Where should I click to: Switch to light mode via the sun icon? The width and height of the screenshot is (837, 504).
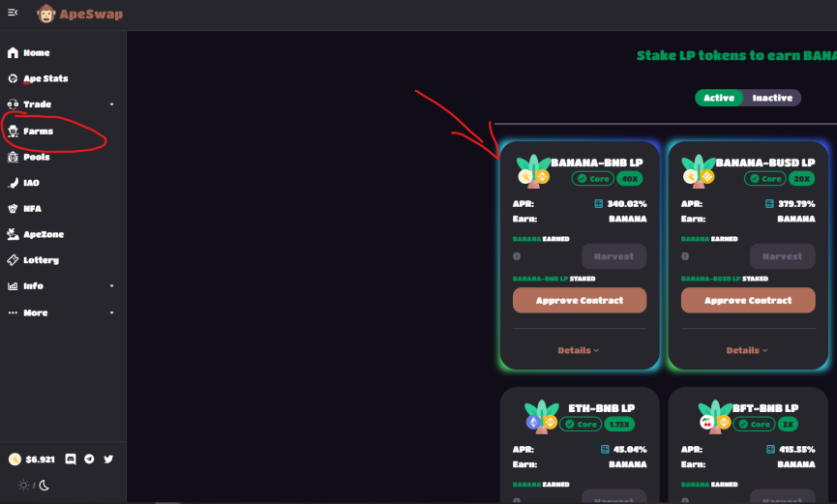[x=23, y=486]
